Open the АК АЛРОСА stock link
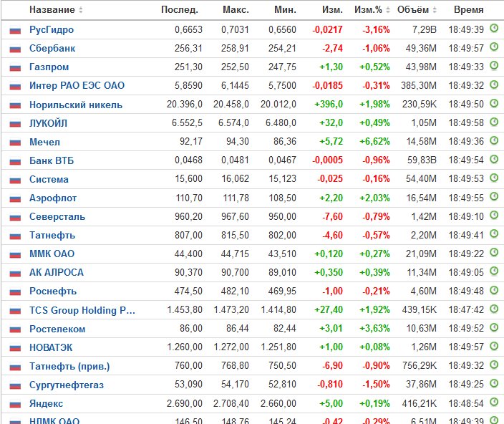The width and height of the screenshot is (504, 424). click(57, 273)
